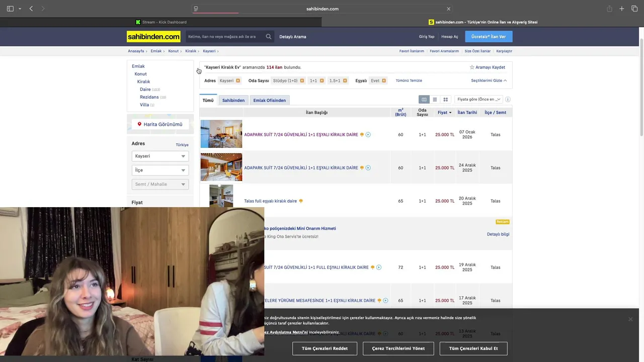
Task: Open Detaylı Arama
Action: pyautogui.click(x=293, y=37)
